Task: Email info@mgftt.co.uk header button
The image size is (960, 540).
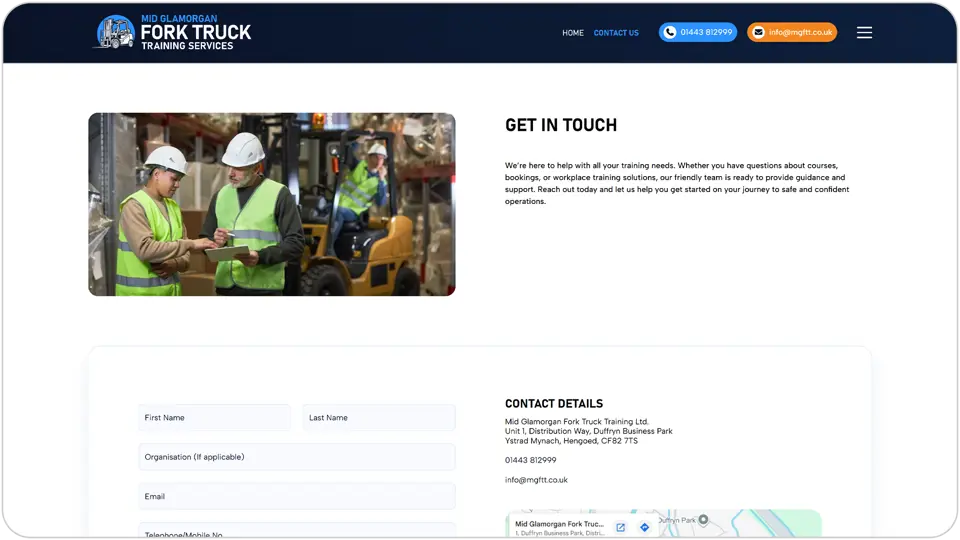Action: [x=792, y=32]
